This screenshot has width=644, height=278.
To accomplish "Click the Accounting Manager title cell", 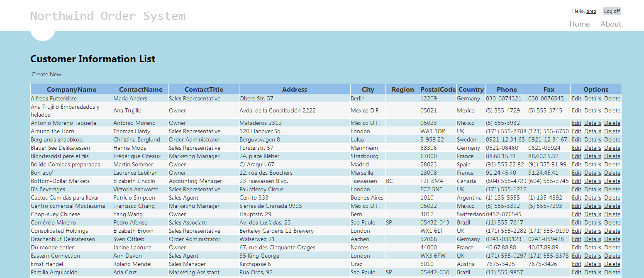I will (204, 181).
